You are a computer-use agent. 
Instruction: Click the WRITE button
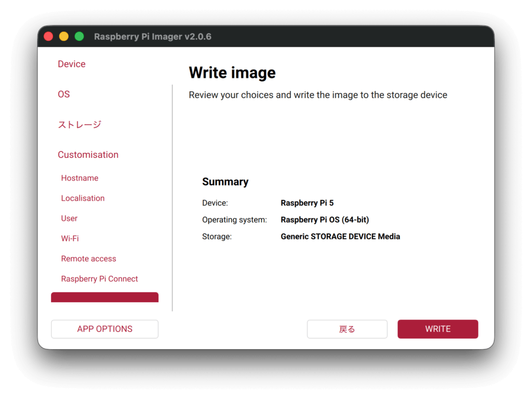[437, 329]
